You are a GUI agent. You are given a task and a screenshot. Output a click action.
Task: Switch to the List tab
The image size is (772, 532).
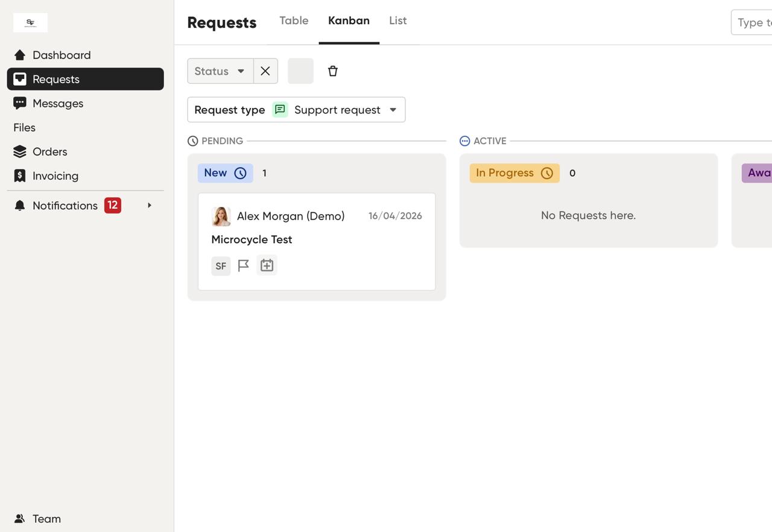click(398, 21)
